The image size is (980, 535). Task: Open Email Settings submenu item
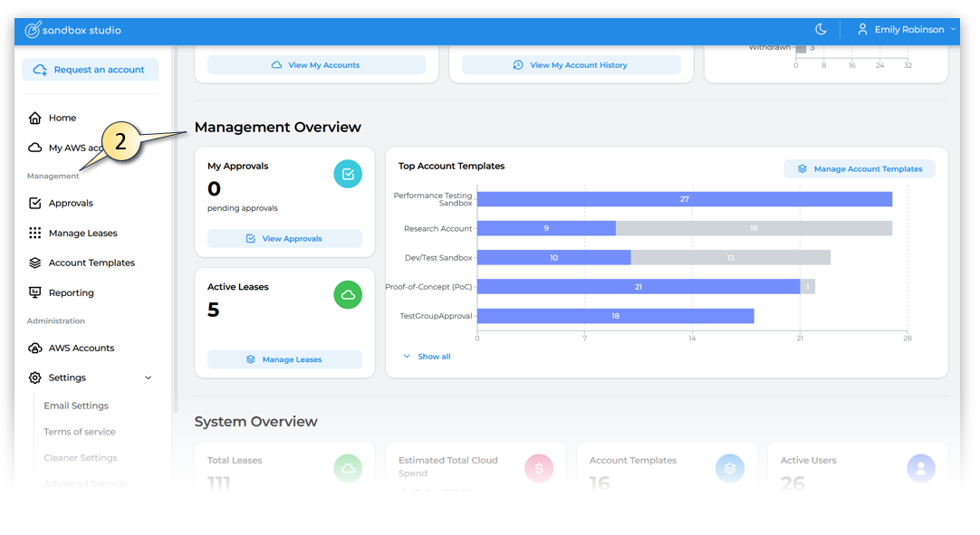click(x=76, y=406)
